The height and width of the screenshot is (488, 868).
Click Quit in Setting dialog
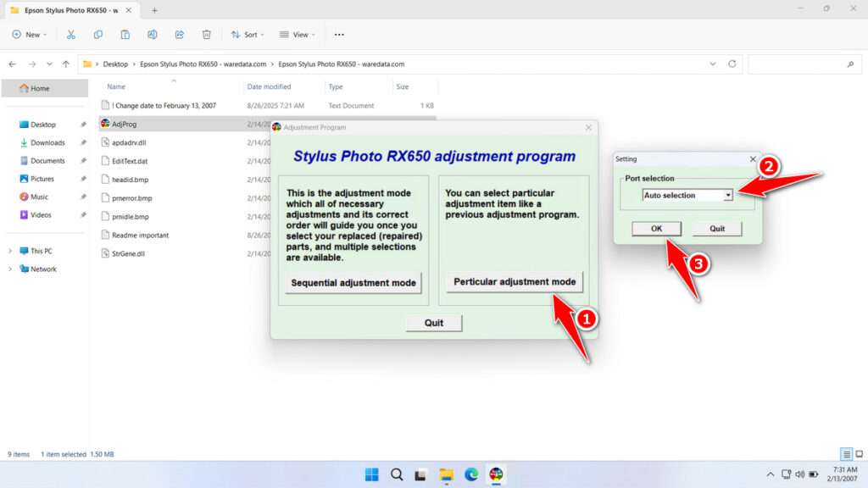[717, 229]
